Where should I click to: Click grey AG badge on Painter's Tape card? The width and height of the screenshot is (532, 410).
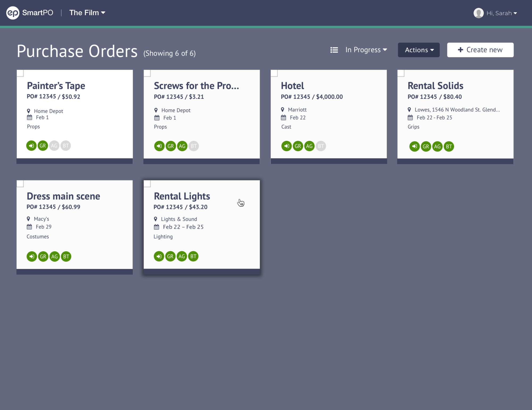coord(54,146)
